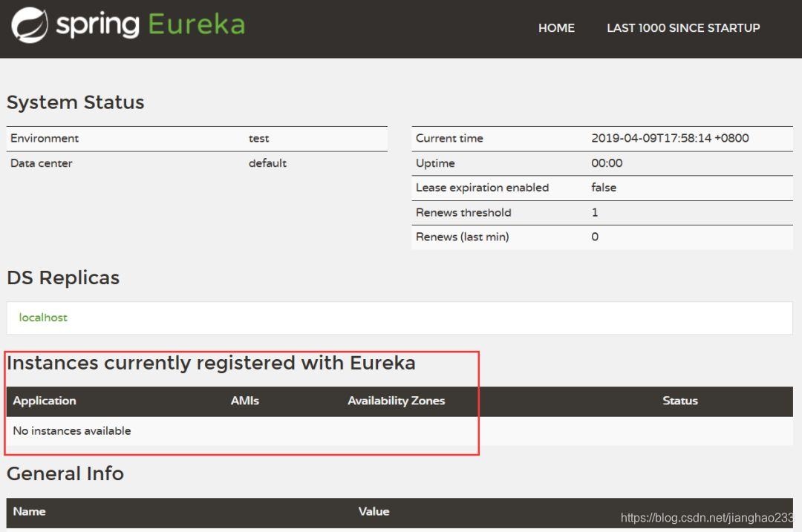
Task: Open LAST 1000 SINCE STARTUP page
Action: 683,28
